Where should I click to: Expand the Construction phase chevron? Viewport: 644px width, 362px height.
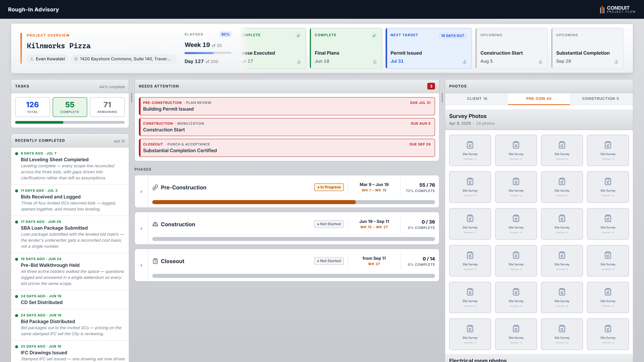click(141, 228)
